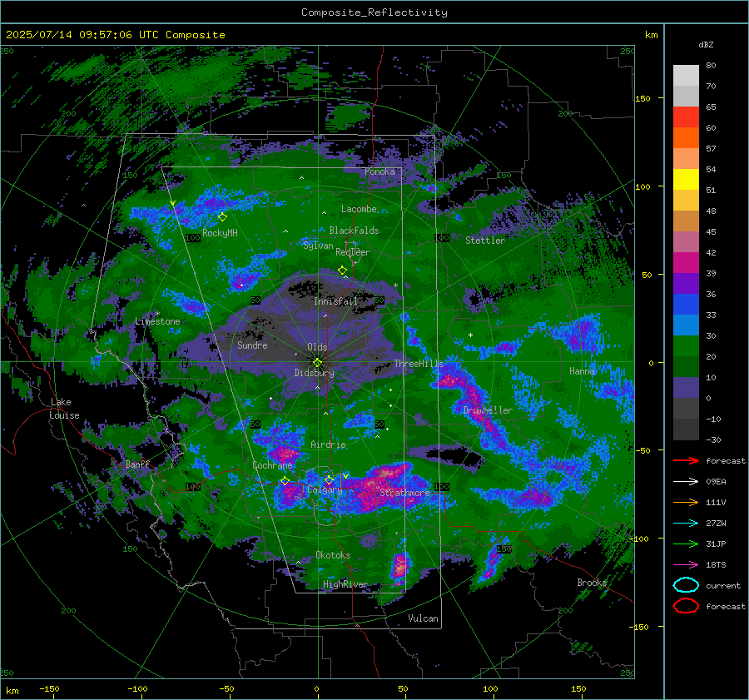Click the Didsbury city label
Image resolution: width=749 pixels, height=700 pixels.
coord(314,373)
